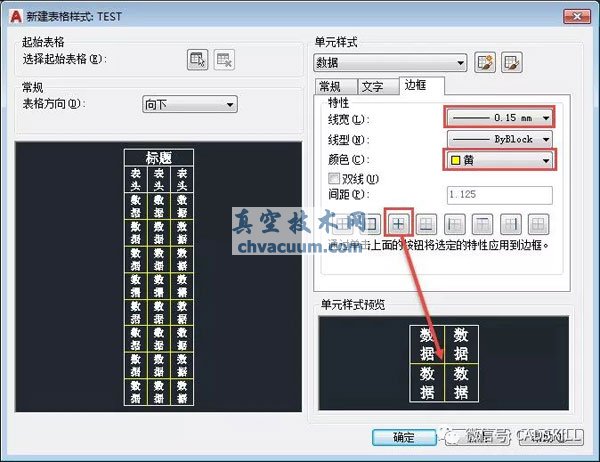Click the border hint text ending 应用到边框
Screen dimensions: 600x462
point(439,245)
